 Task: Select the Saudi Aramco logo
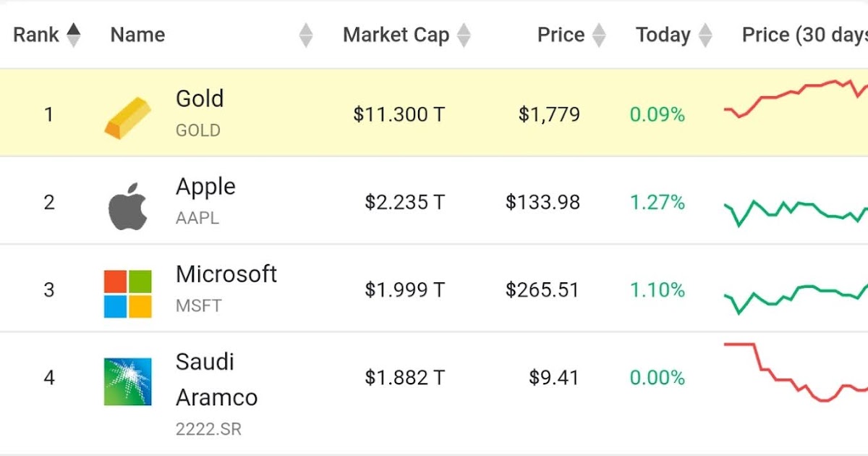coord(127,382)
